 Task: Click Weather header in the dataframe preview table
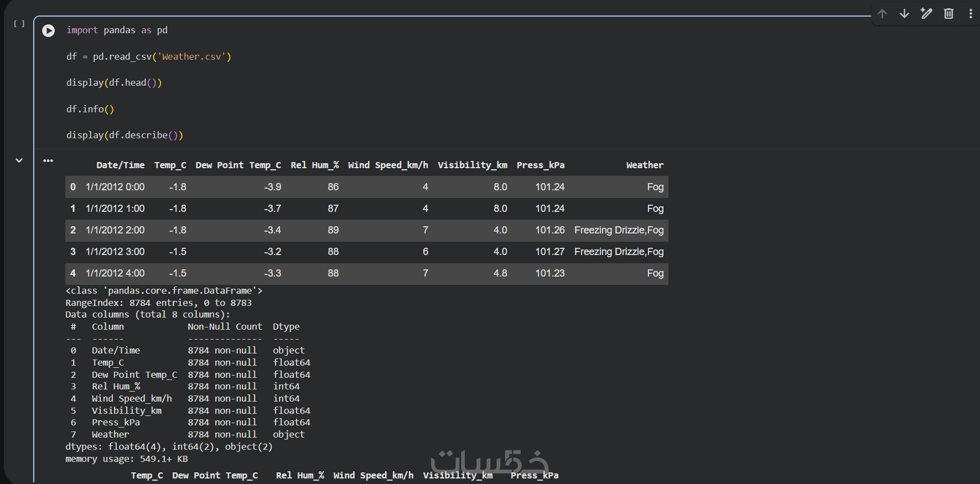tap(645, 165)
